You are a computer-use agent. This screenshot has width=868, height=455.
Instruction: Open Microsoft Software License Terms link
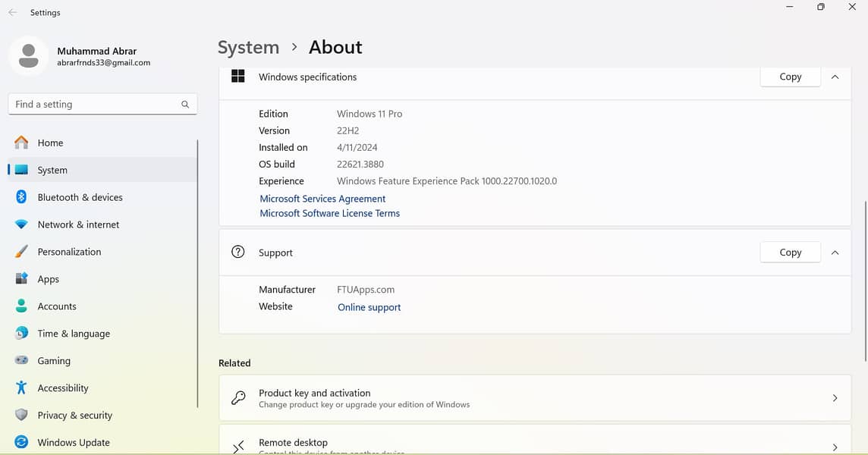[x=329, y=213]
